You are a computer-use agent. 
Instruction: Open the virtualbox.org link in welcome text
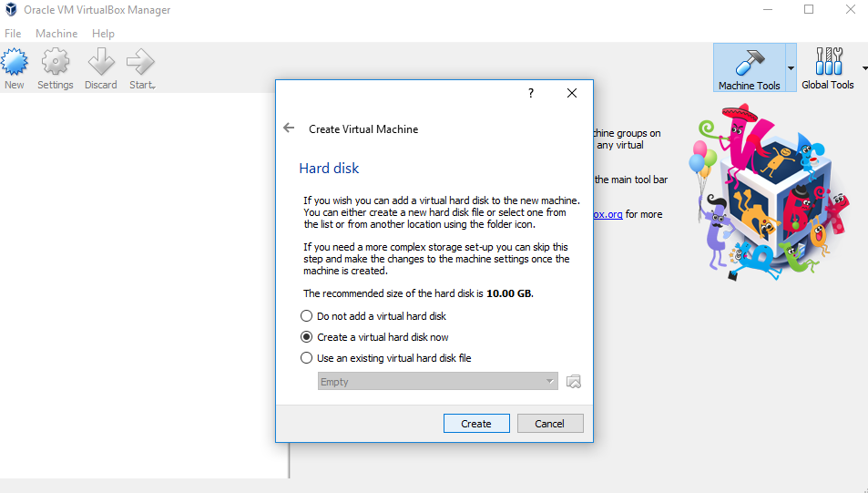pyautogui.click(x=608, y=214)
